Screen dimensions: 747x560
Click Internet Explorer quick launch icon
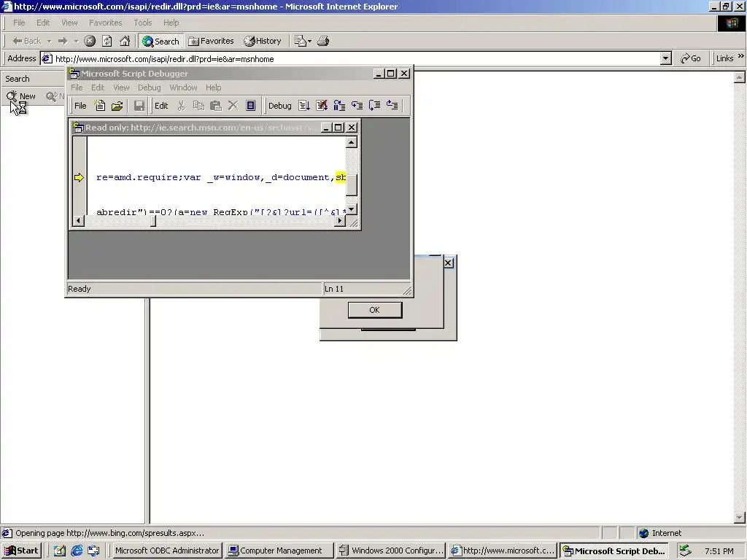pyautogui.click(x=77, y=551)
